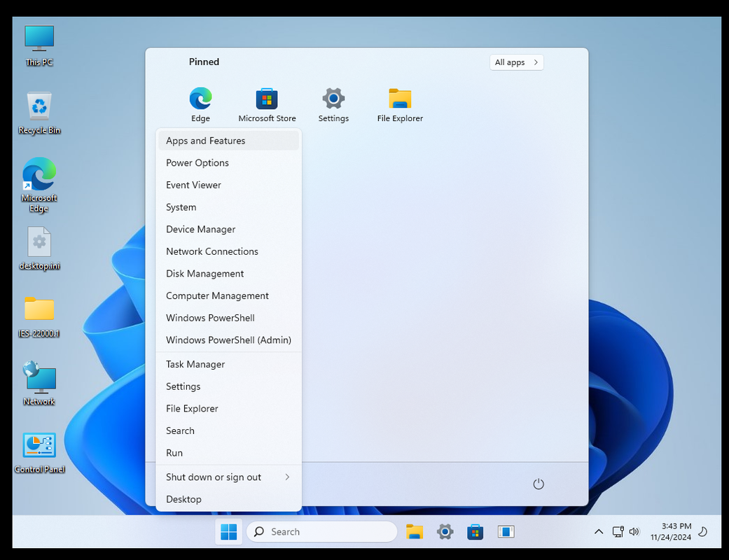Click the network icon in system tray
Image resolution: width=729 pixels, height=560 pixels.
pyautogui.click(x=618, y=532)
